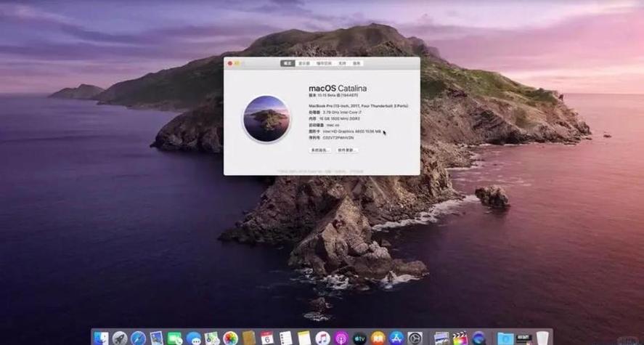The height and width of the screenshot is (345, 644).
Task: Click the 16 GB DDR3 memory line
Action: (334, 118)
